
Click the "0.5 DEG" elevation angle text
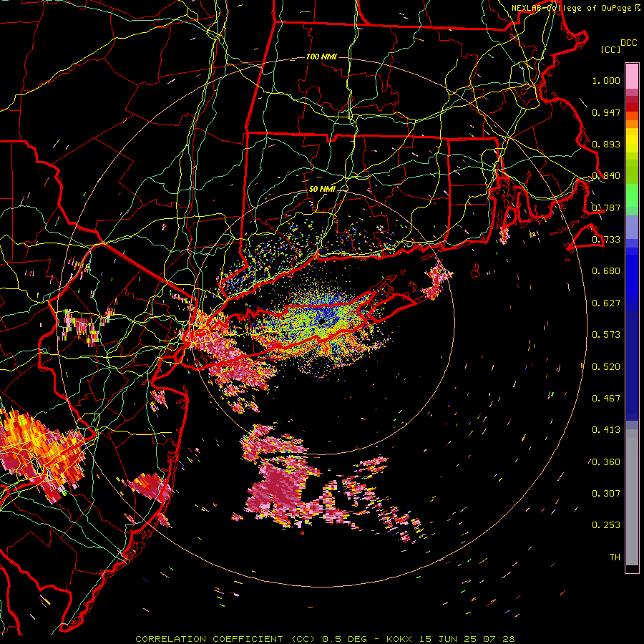coord(346,639)
